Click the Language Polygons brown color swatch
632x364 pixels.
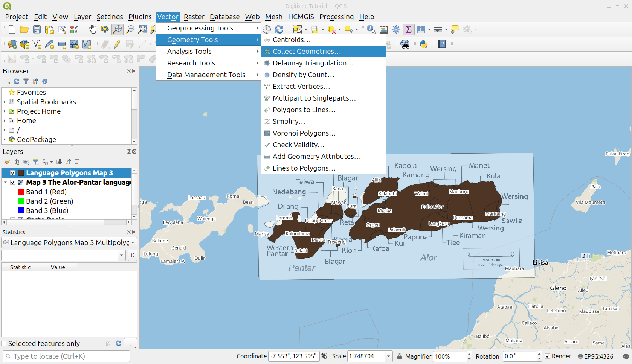click(21, 173)
